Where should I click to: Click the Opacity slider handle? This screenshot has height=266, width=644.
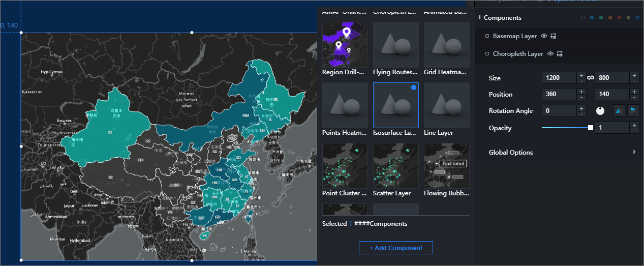591,128
